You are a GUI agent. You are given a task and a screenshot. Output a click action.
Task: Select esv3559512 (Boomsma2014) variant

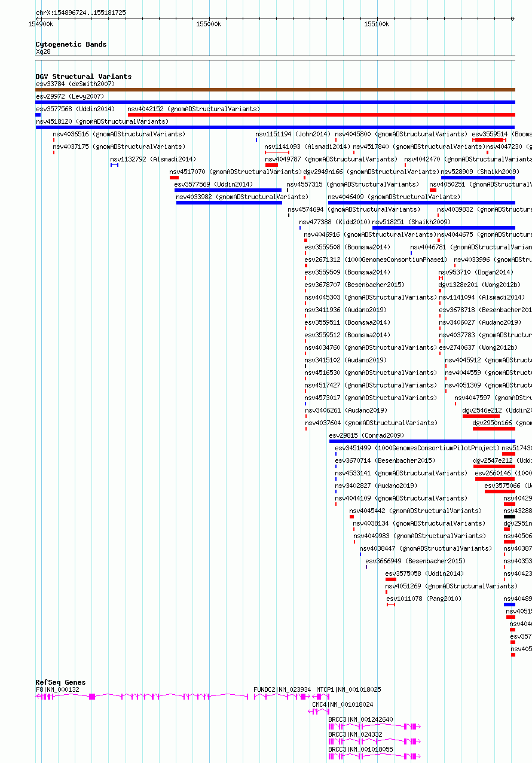(x=347, y=335)
